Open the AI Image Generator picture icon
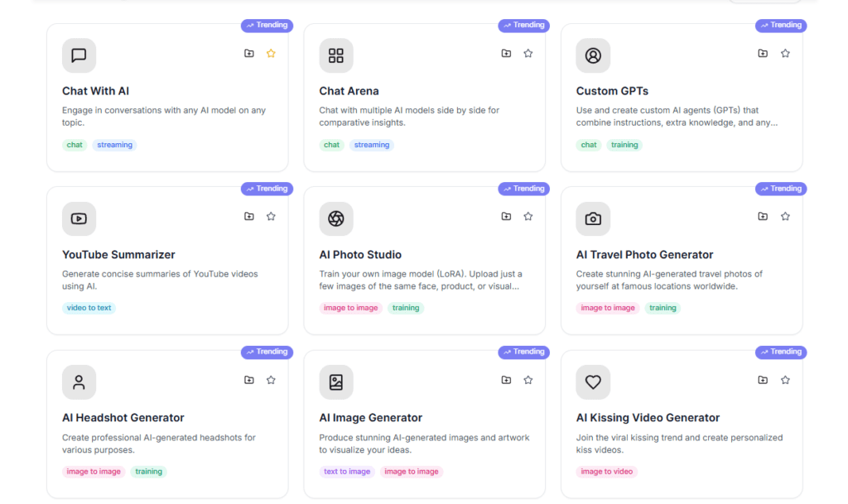 click(x=336, y=382)
